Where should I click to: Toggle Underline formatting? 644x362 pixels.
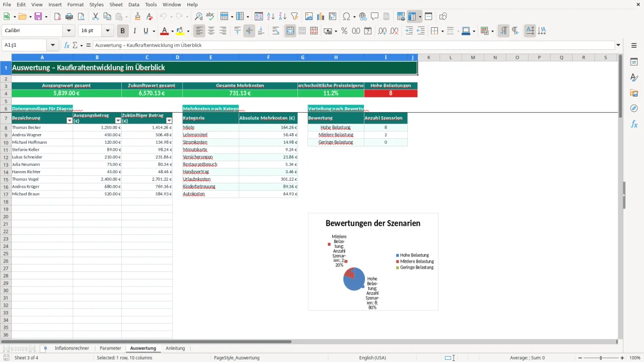click(x=146, y=31)
